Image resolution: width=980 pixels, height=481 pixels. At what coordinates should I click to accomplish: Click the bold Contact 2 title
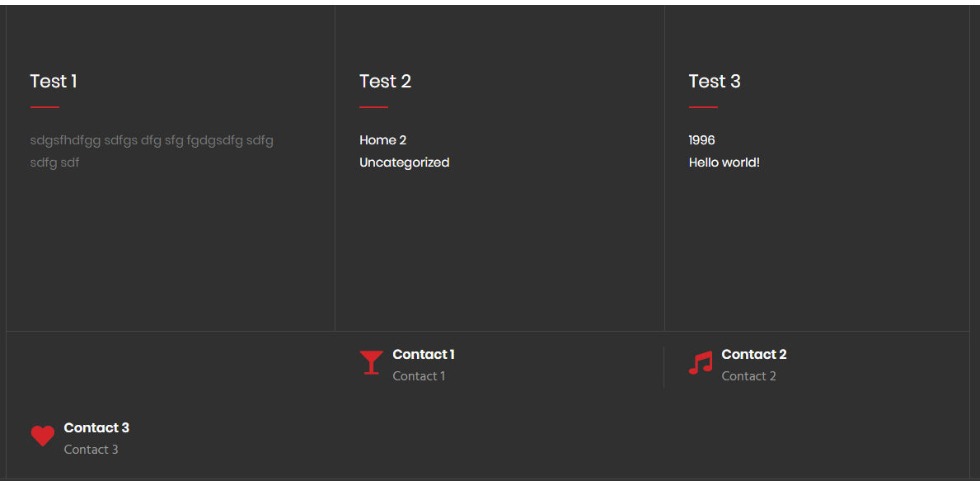754,355
